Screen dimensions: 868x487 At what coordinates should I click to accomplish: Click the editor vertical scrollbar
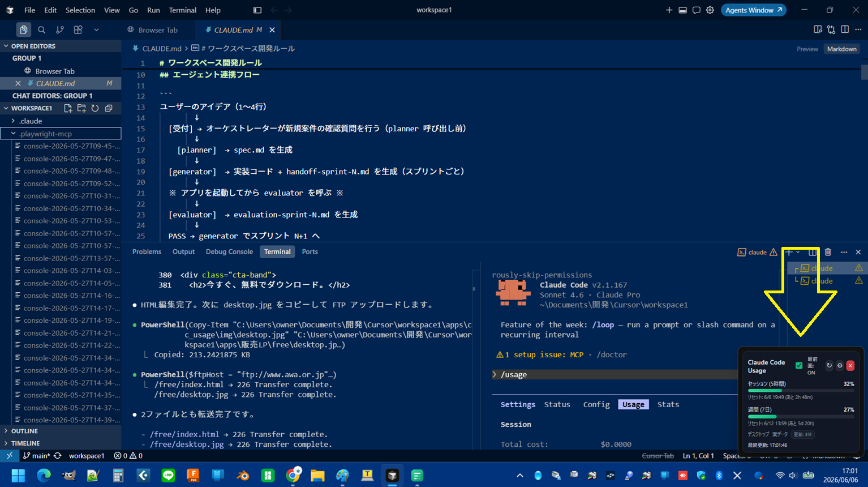point(864,72)
